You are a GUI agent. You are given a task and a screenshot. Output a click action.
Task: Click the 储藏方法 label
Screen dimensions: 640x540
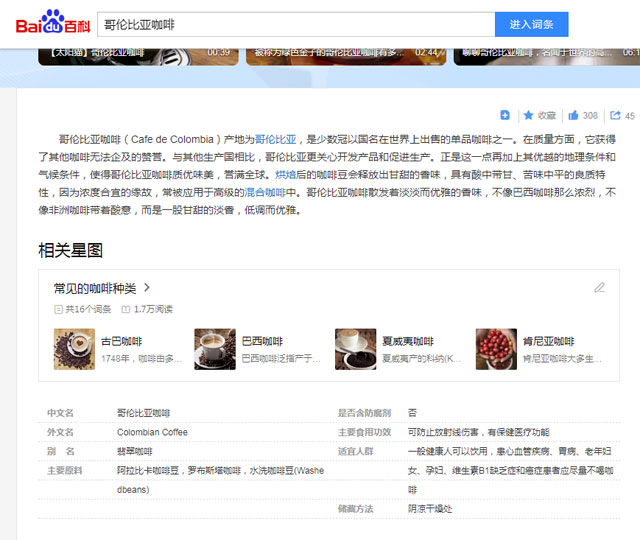point(356,509)
